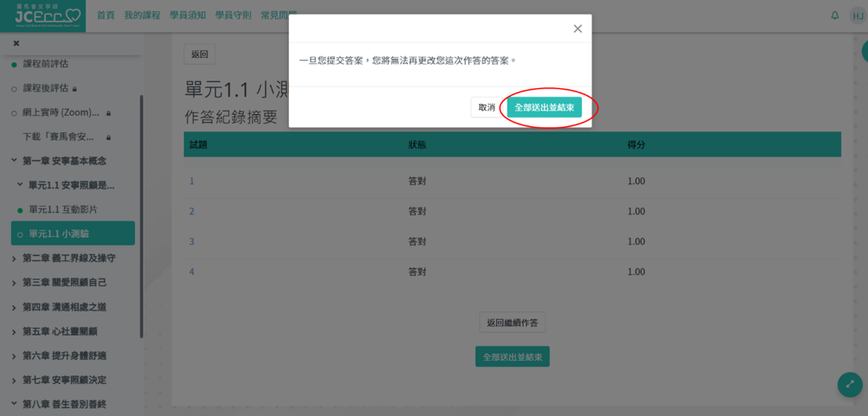This screenshot has height=416, width=868.
Task: Confirm with 全部送出並結束 in the dialog
Action: [544, 107]
